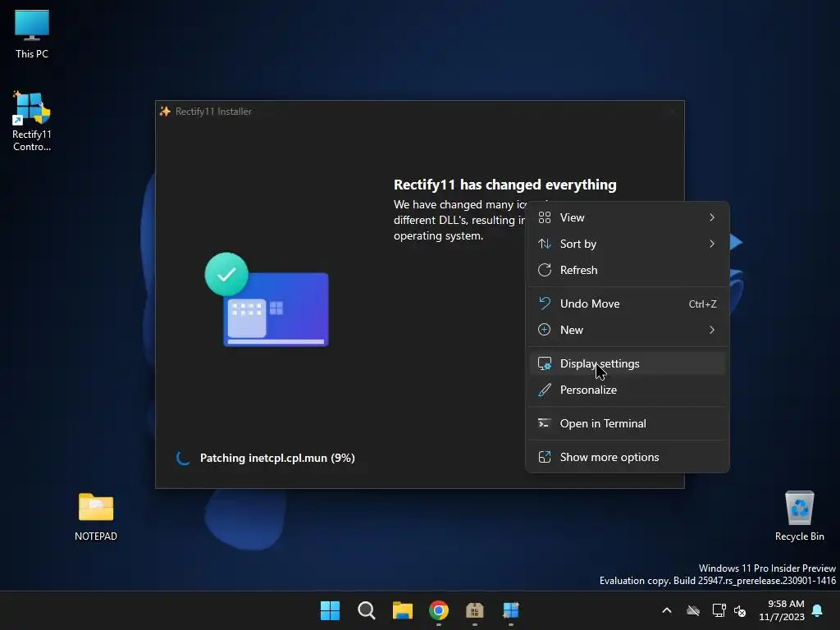Open the View submenu

[628, 217]
